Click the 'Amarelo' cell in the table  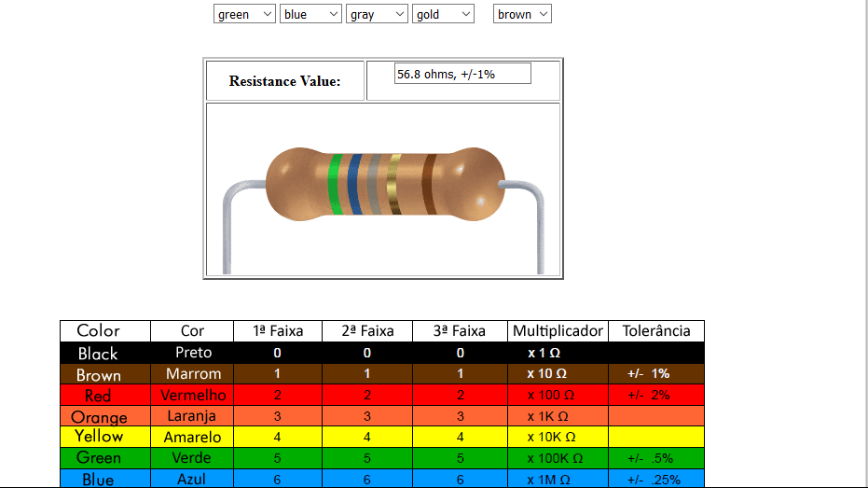point(192,437)
